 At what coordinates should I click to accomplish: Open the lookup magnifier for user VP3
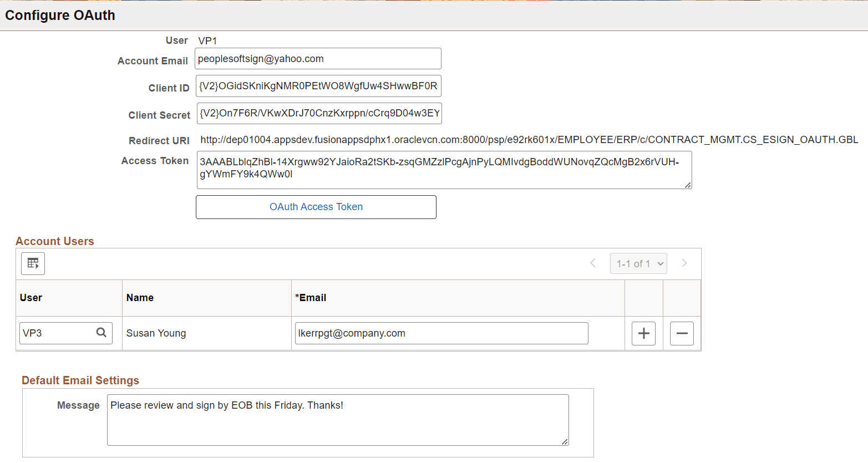click(x=101, y=333)
